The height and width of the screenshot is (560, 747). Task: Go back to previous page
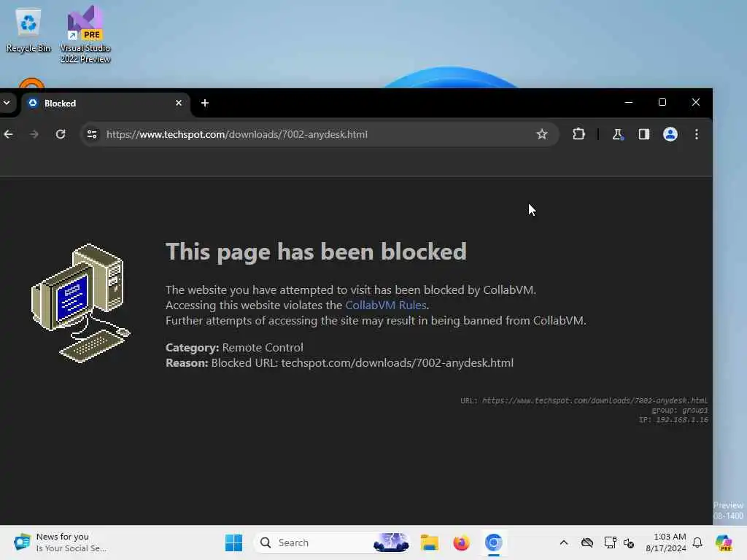tap(9, 134)
